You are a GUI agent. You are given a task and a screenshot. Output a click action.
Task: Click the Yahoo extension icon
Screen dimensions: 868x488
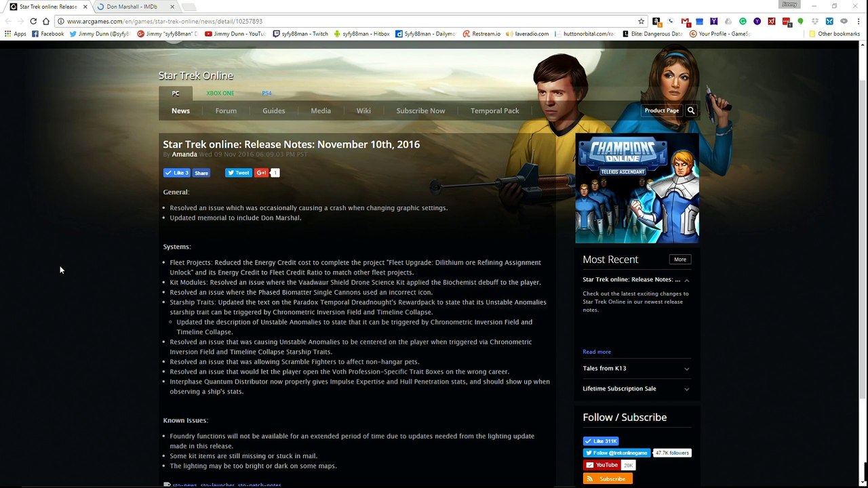coord(714,21)
